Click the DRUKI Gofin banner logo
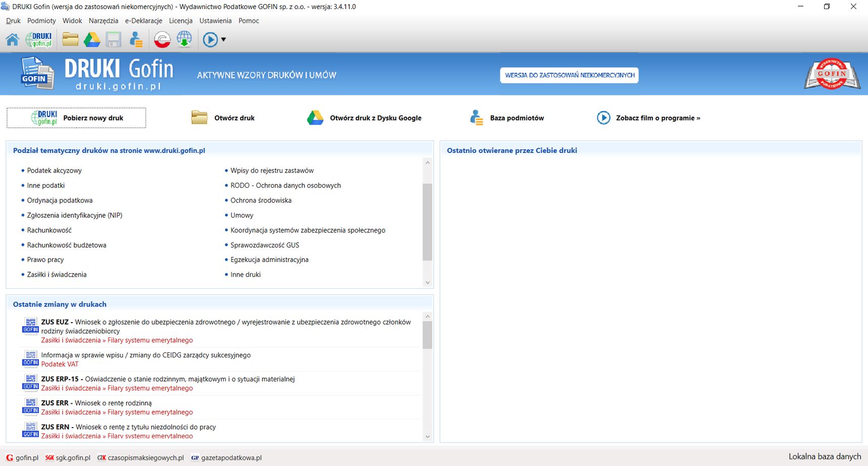 pos(97,74)
